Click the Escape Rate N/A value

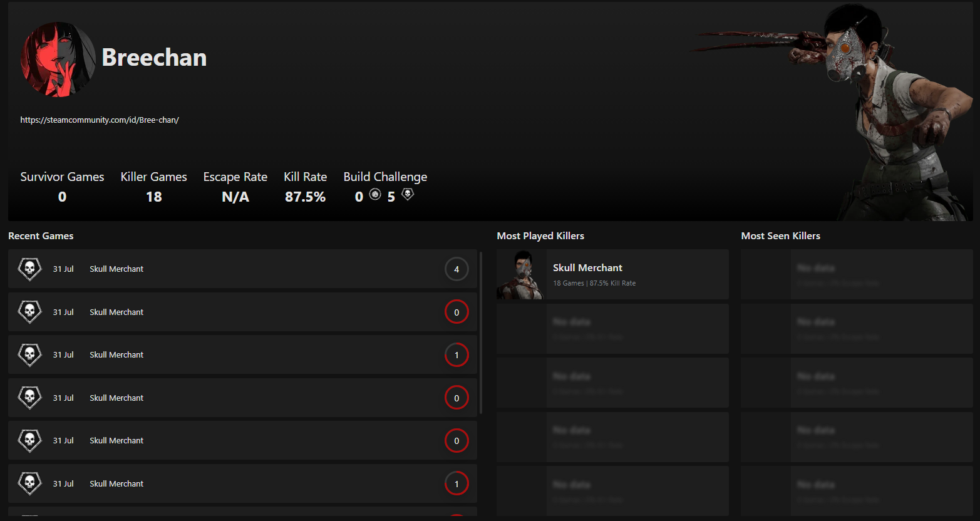click(235, 197)
